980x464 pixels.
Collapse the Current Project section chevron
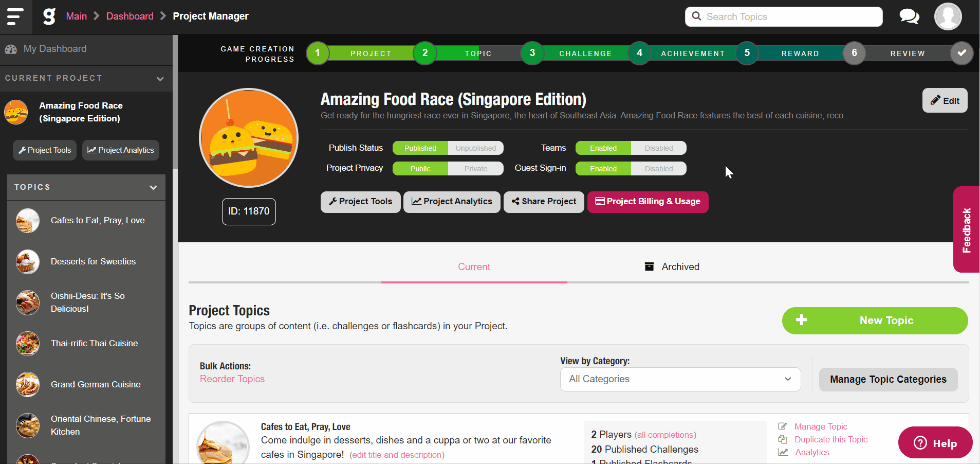coord(160,79)
